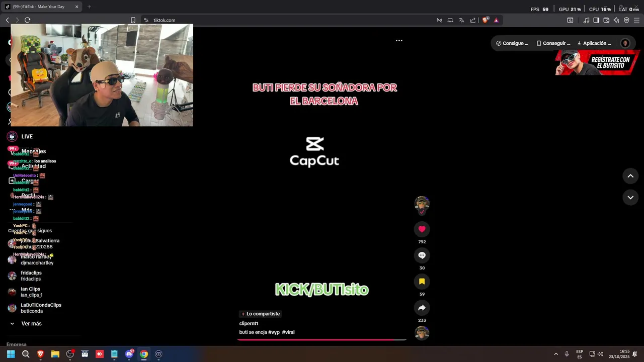Click the Aplicación download button
The height and width of the screenshot is (362, 644).
click(594, 43)
